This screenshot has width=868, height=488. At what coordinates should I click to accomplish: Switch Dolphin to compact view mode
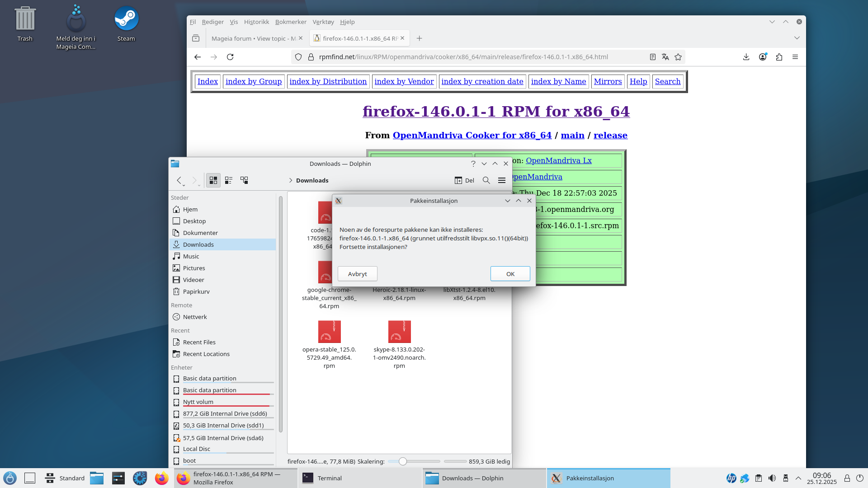point(229,180)
